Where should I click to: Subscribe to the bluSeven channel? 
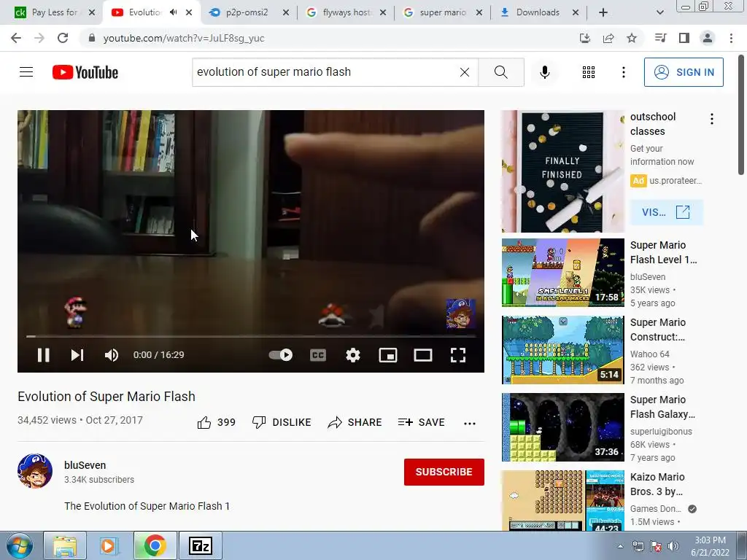(444, 472)
